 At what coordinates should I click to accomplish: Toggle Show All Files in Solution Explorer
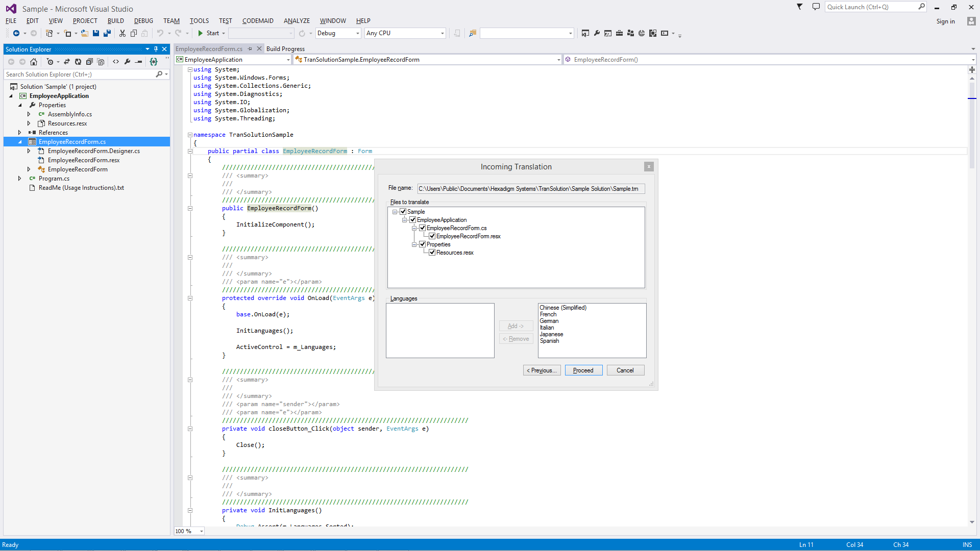(x=101, y=62)
